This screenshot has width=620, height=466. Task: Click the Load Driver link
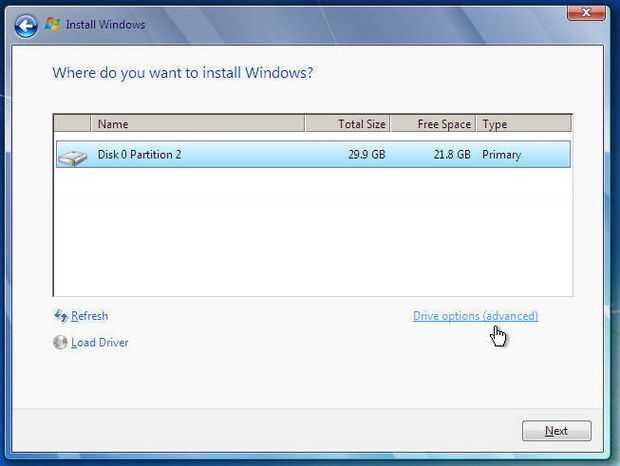100,342
